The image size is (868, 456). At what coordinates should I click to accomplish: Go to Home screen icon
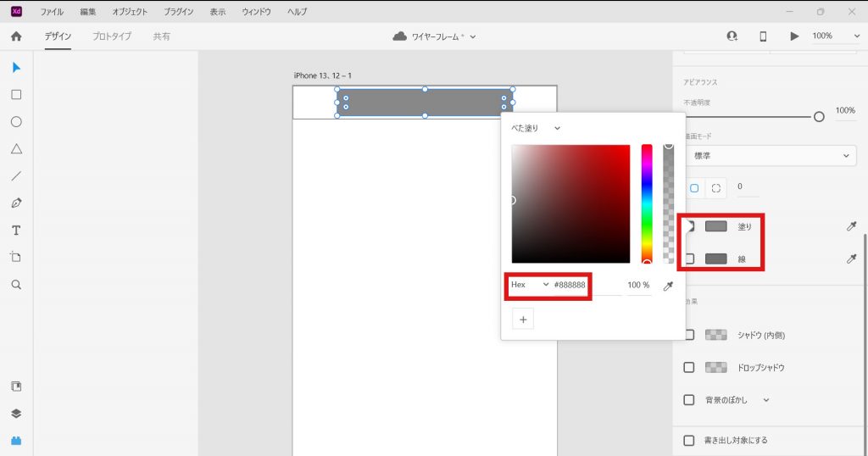16,36
